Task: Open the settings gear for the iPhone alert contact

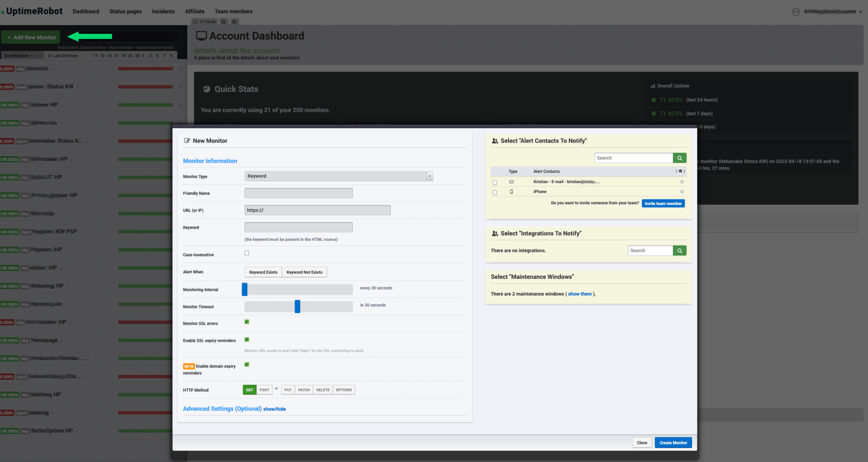Action: (x=681, y=192)
